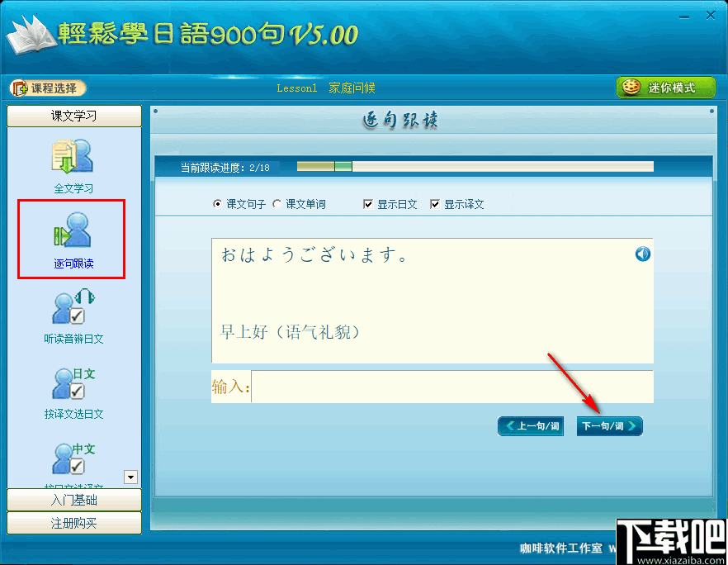Click the 上一句/词 previous button
The width and height of the screenshot is (728, 565).
(x=531, y=426)
